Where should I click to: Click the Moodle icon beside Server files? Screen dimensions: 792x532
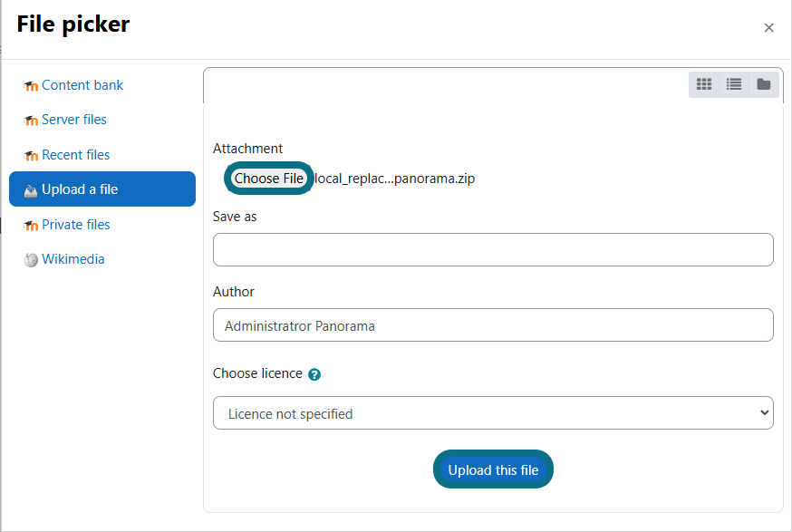(x=31, y=121)
